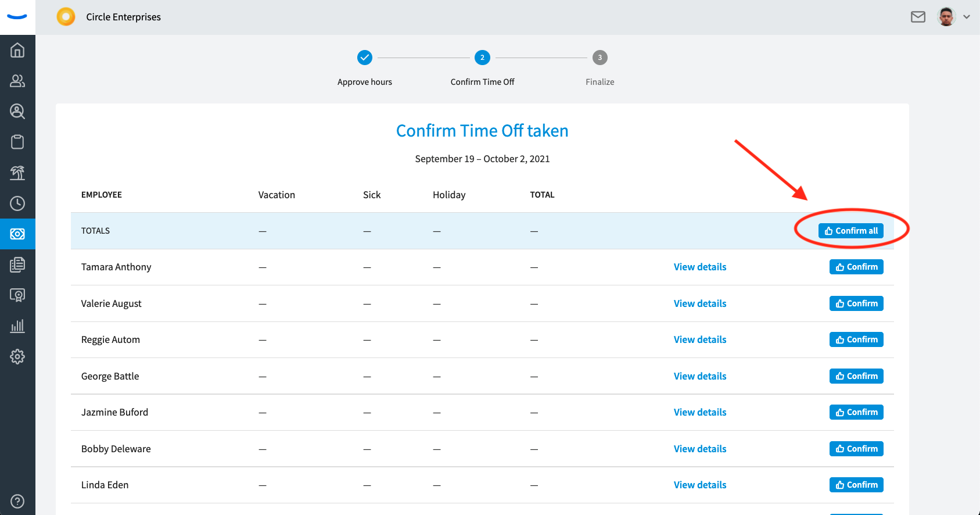Screen dimensions: 980x515
Task: Click the Circle Enterprises company name
Action: point(124,17)
